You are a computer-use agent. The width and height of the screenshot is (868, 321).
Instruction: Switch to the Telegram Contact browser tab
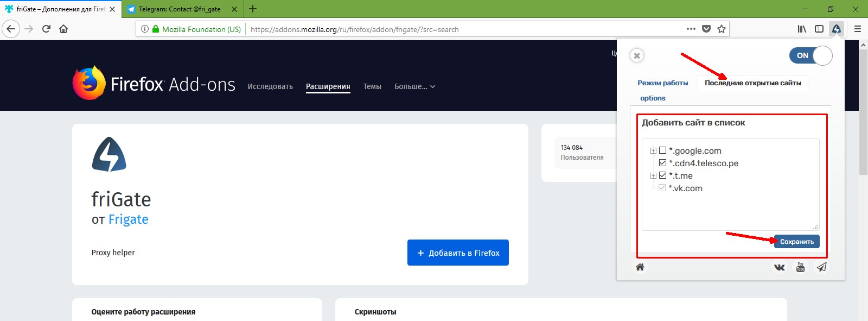[x=183, y=9]
